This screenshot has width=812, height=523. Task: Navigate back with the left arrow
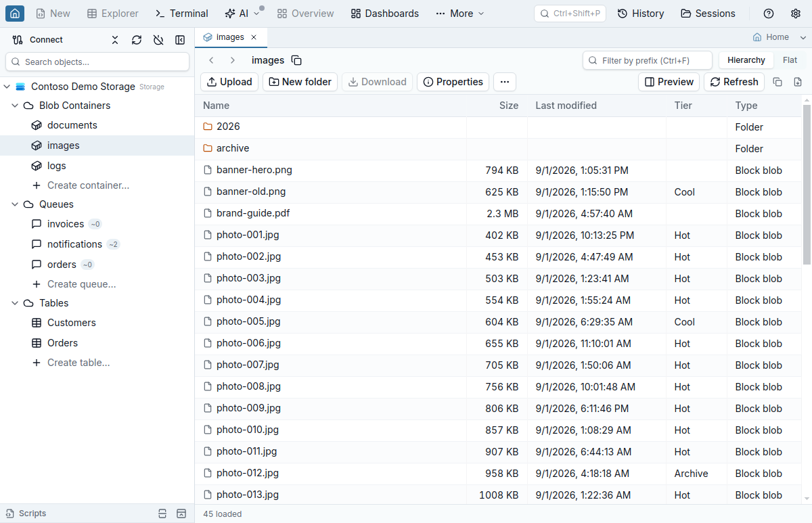pos(211,60)
